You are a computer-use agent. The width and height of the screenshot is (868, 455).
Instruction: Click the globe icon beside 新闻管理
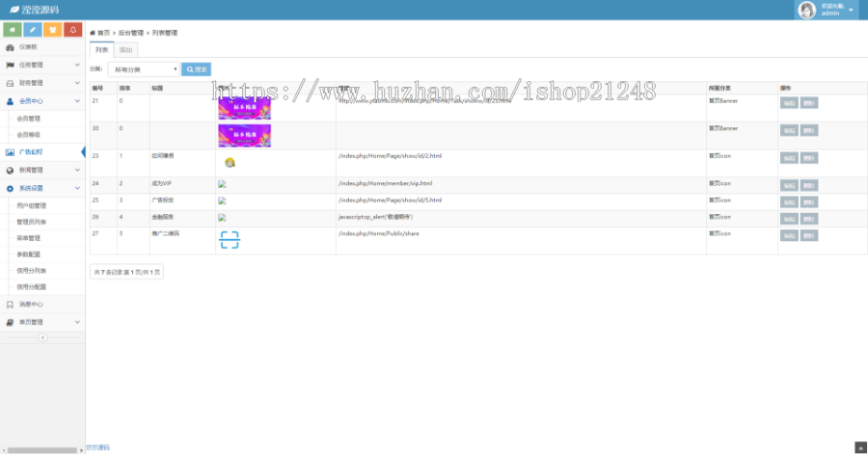click(10, 171)
